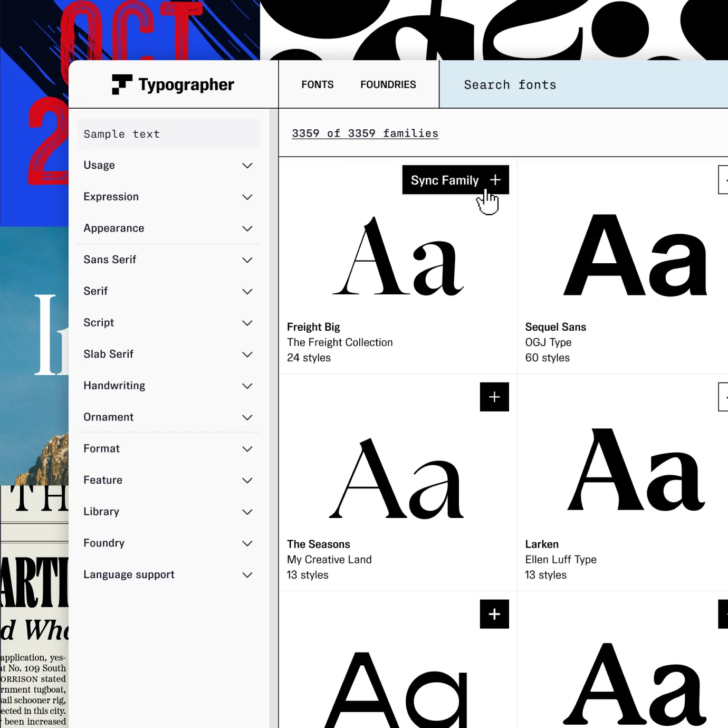Click the Freight Big Aa preview thumbnail
The width and height of the screenshot is (728, 728).
(x=397, y=258)
